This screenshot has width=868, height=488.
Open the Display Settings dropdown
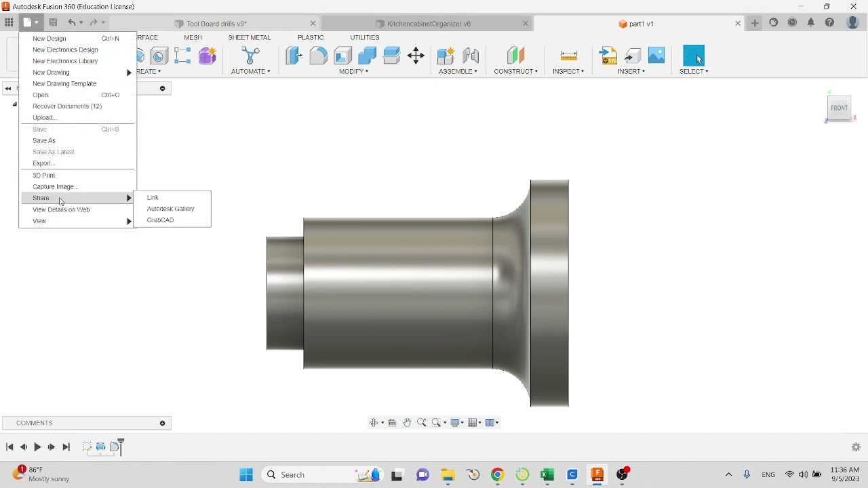(458, 423)
